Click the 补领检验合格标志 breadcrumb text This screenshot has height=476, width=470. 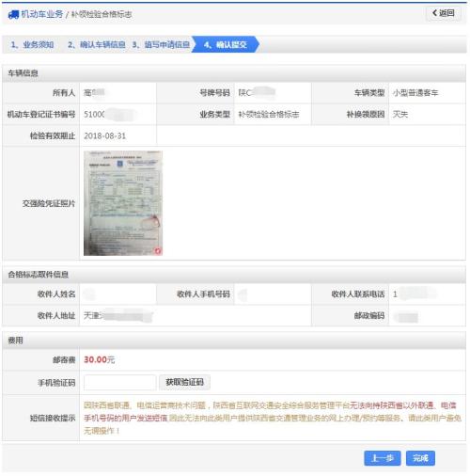[x=102, y=14]
